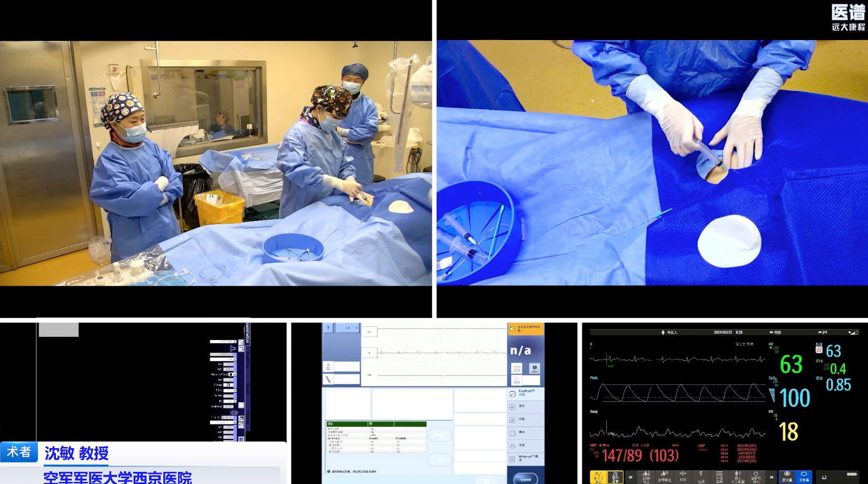Click the icon beside the top program dropdown
Screen dimensions: 868x484
click(241, 342)
